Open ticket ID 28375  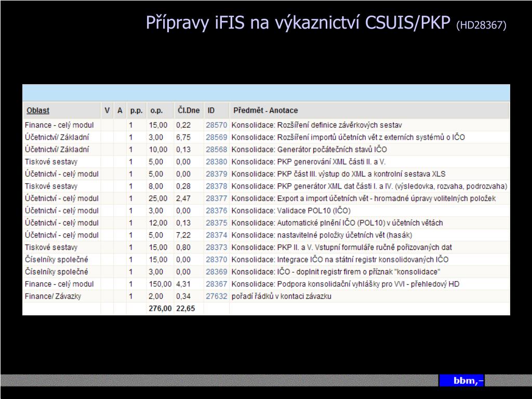click(x=216, y=223)
